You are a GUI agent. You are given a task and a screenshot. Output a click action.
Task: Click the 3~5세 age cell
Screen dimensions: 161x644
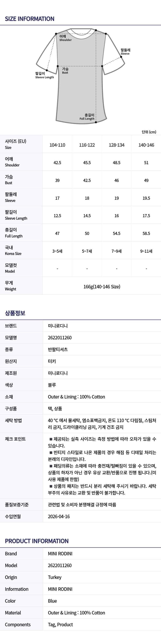point(57,251)
